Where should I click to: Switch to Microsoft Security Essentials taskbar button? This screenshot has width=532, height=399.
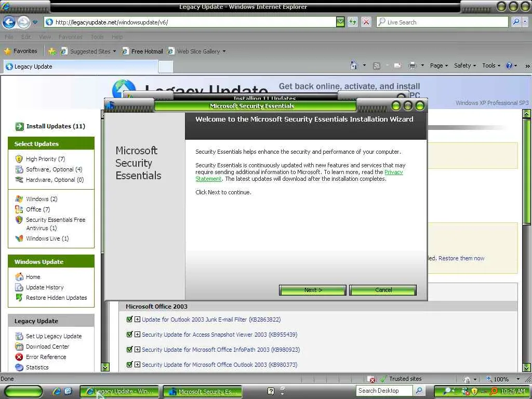point(203,392)
